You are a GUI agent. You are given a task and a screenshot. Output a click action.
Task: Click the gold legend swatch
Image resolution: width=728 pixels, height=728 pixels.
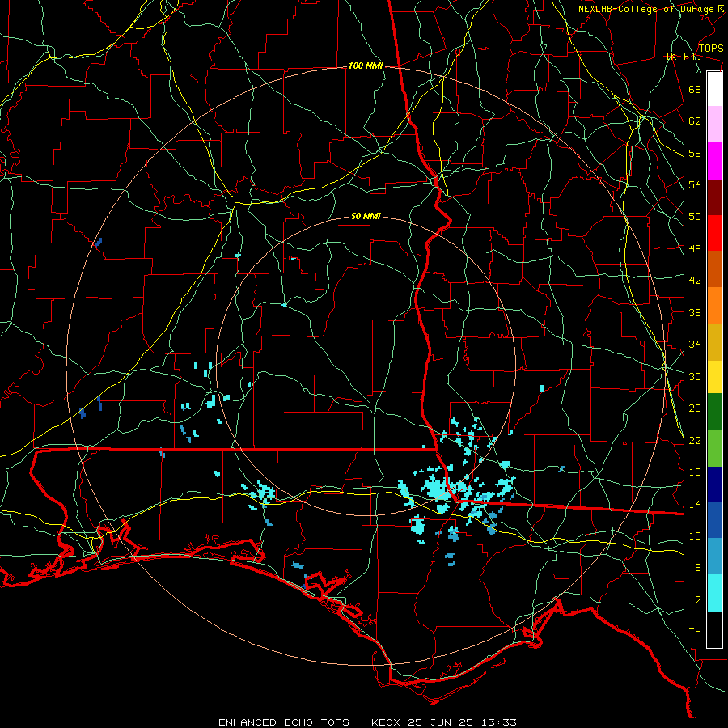pos(714,342)
